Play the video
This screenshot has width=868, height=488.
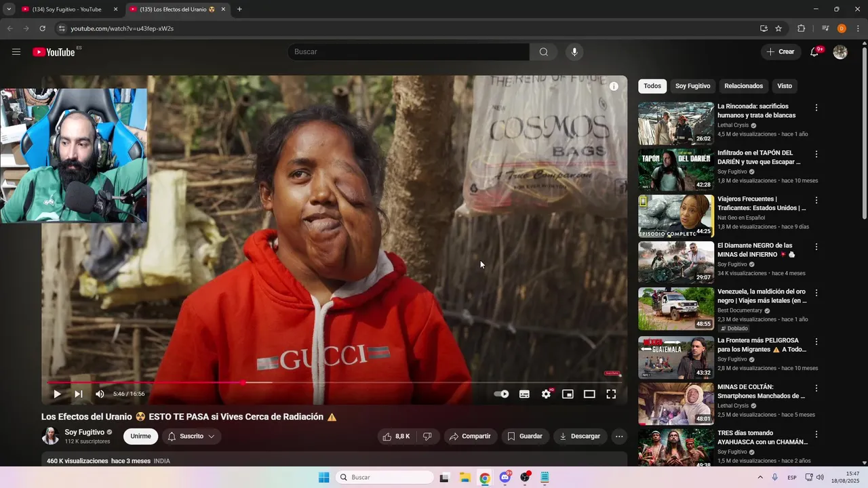coord(57,394)
